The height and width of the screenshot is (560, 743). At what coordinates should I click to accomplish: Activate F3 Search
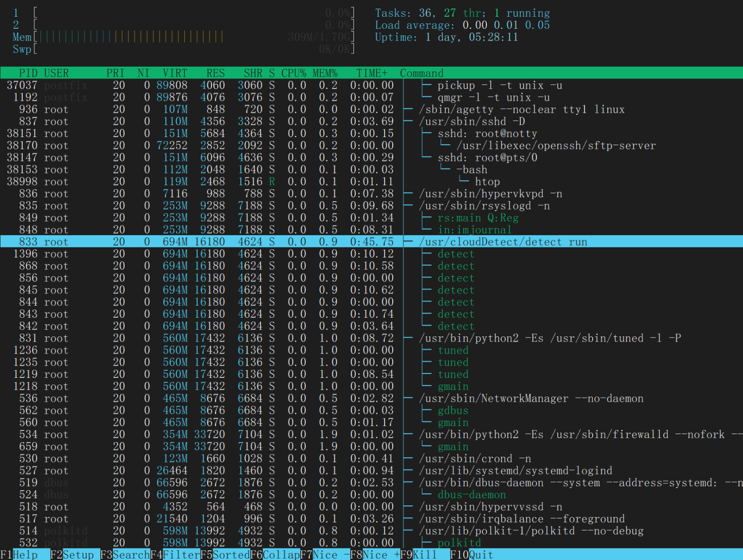coord(125,554)
